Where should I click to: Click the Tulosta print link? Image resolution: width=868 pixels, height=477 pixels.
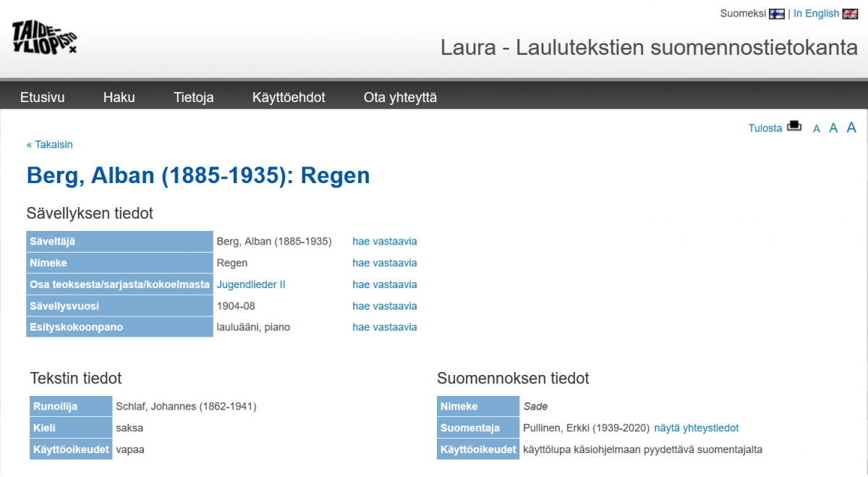click(x=765, y=128)
